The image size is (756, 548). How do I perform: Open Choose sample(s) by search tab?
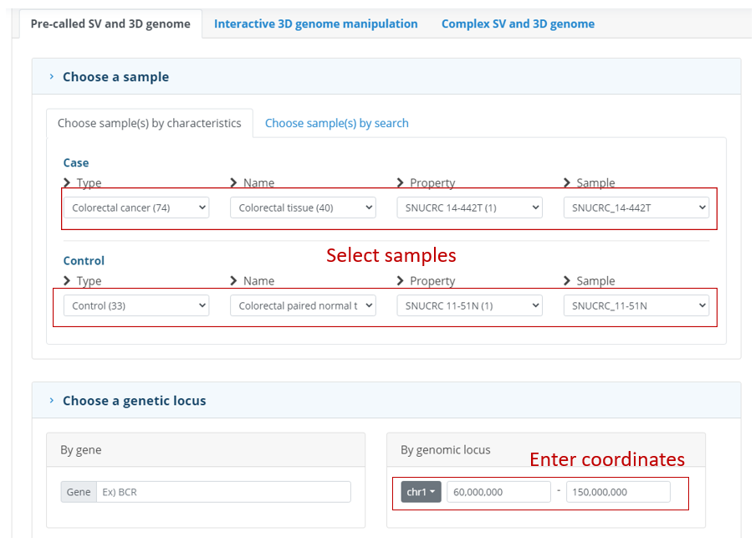click(336, 123)
